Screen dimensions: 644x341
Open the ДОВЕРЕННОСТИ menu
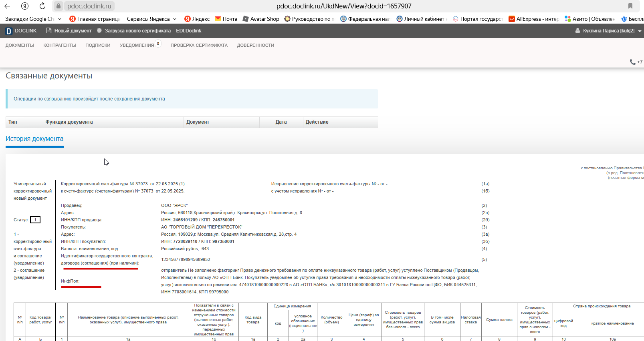(256, 45)
